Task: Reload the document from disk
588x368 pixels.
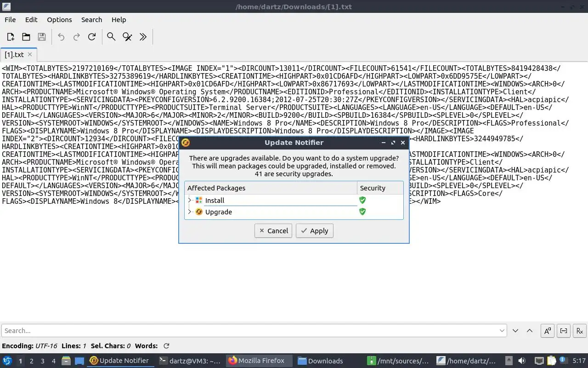Action: [92, 37]
